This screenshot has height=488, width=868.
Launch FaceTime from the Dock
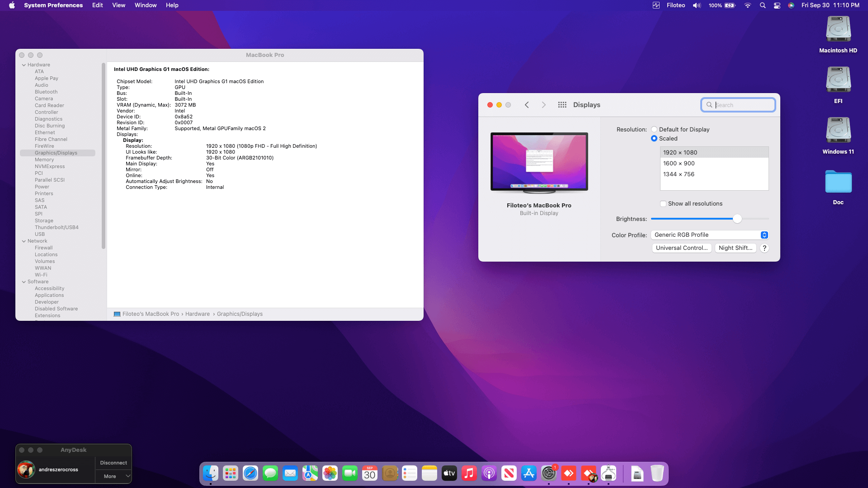click(x=350, y=473)
